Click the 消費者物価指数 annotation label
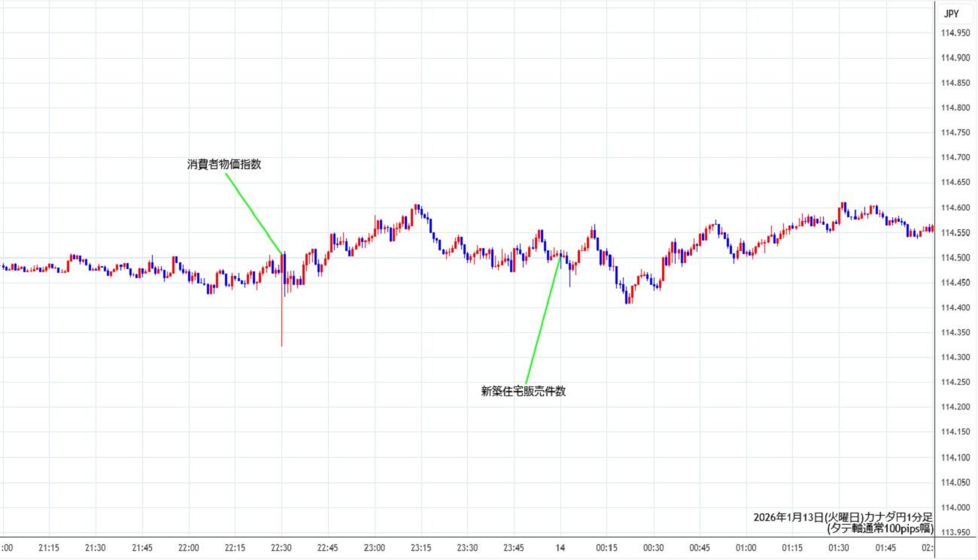Image resolution: width=978 pixels, height=560 pixels. [224, 165]
